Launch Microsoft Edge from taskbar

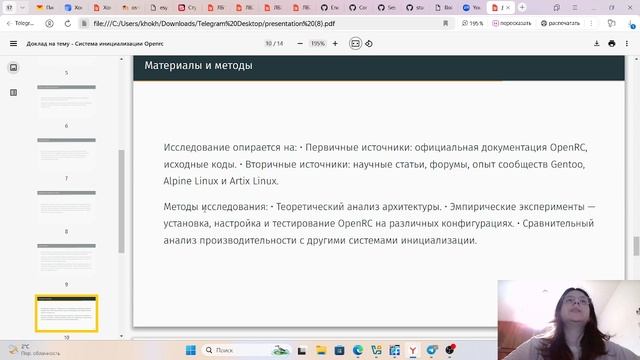(x=358, y=350)
